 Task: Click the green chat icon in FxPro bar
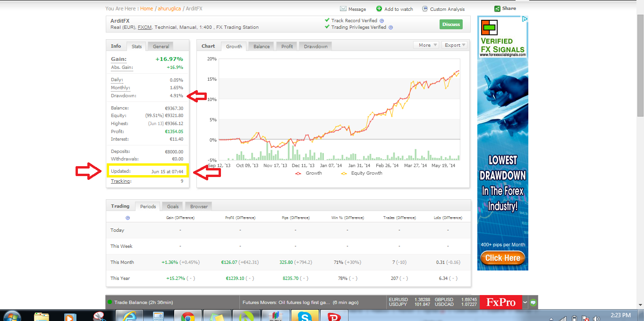[x=533, y=302]
